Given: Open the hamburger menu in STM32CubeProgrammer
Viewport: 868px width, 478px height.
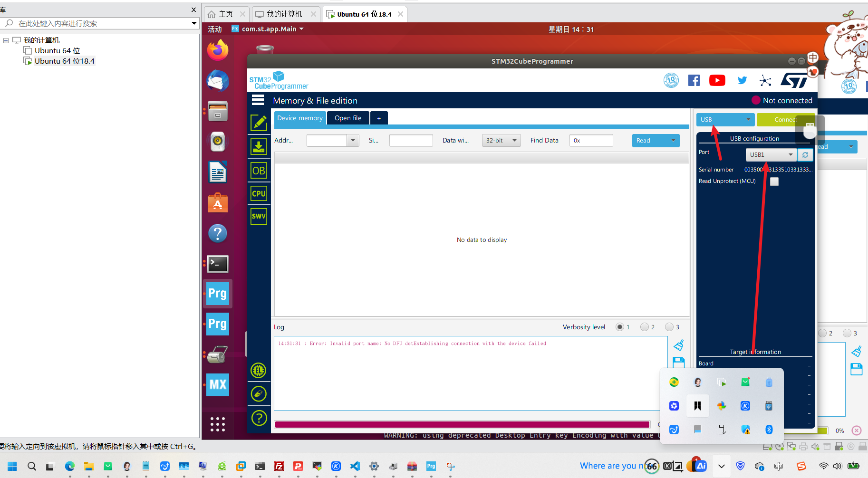Looking at the screenshot, I should pos(258,100).
